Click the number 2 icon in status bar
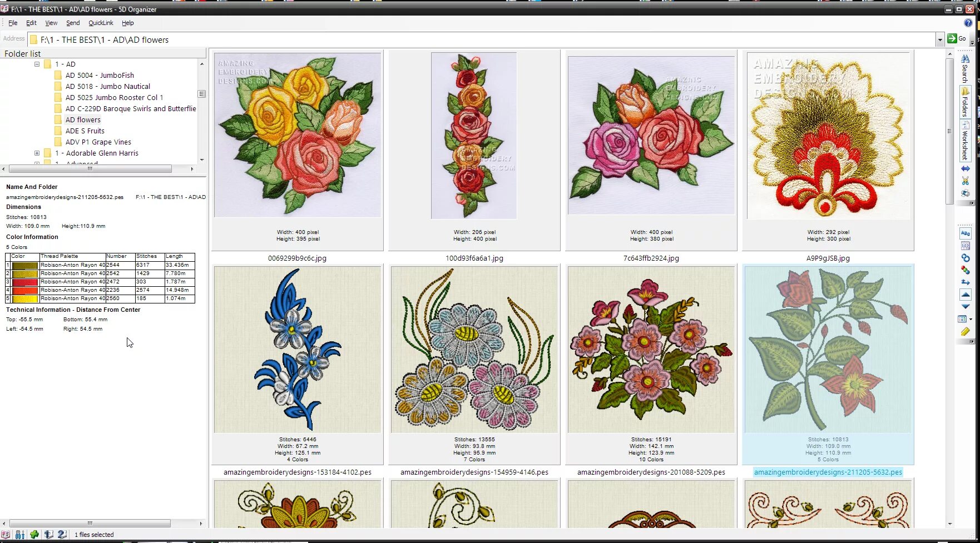This screenshot has height=543, width=980. click(x=62, y=535)
